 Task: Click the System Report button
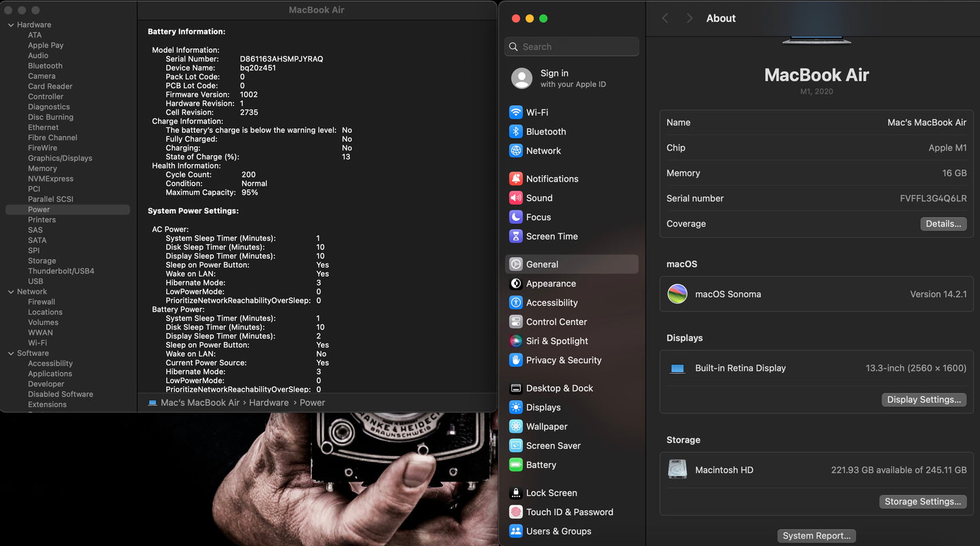click(816, 536)
